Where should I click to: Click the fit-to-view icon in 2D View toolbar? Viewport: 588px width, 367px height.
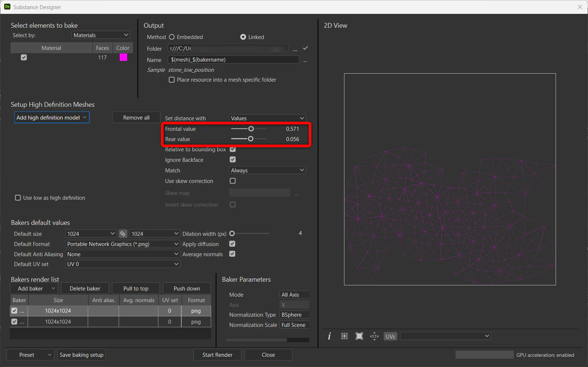point(359,336)
